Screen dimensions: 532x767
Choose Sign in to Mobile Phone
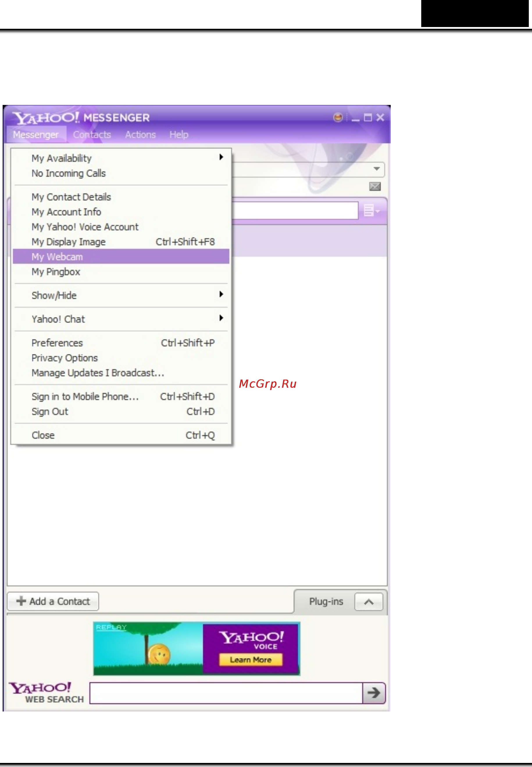click(x=121, y=396)
